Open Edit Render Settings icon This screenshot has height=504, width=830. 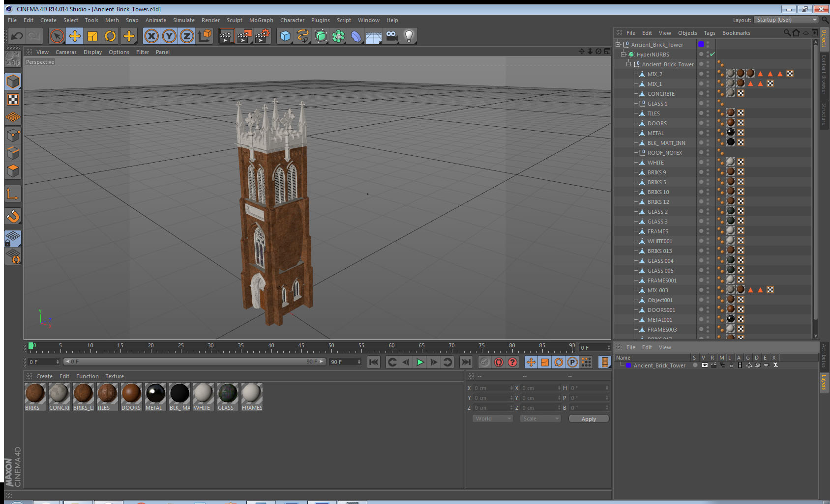click(x=262, y=36)
